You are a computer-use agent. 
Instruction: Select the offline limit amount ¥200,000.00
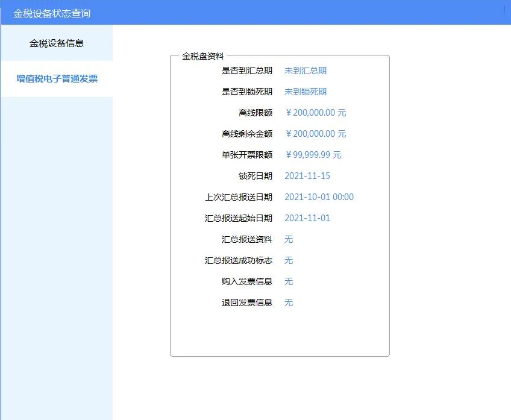point(316,113)
